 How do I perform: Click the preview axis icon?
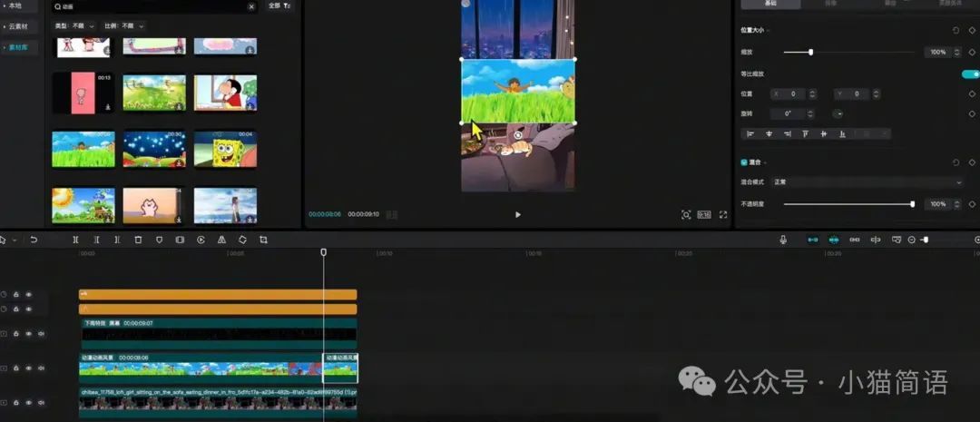click(876, 240)
